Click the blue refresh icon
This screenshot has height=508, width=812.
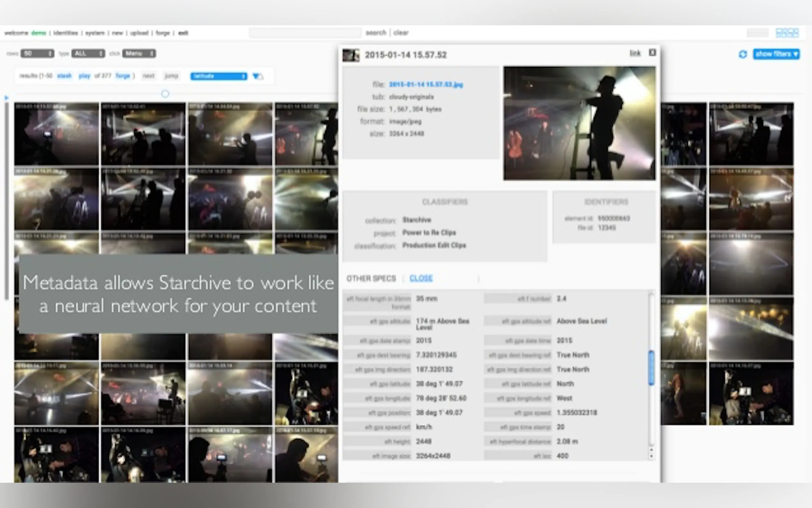click(x=743, y=54)
